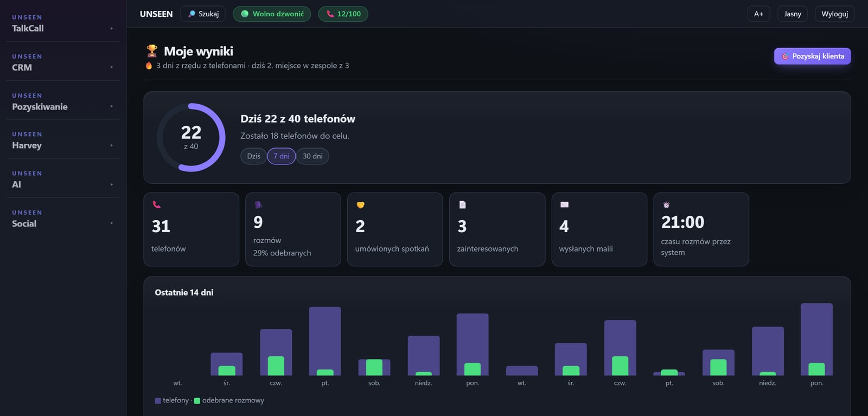Click the speaking head icon above 9 rozmów
Screen dimensions: 868x416
[x=258, y=204]
